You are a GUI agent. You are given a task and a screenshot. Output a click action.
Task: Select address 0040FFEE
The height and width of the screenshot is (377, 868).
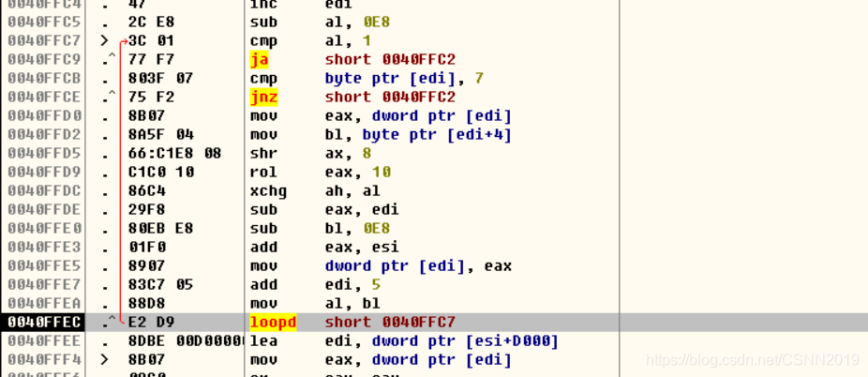coord(44,341)
